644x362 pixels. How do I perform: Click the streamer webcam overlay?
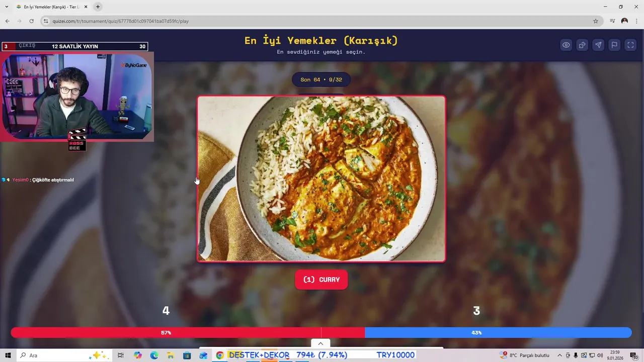tap(77, 97)
